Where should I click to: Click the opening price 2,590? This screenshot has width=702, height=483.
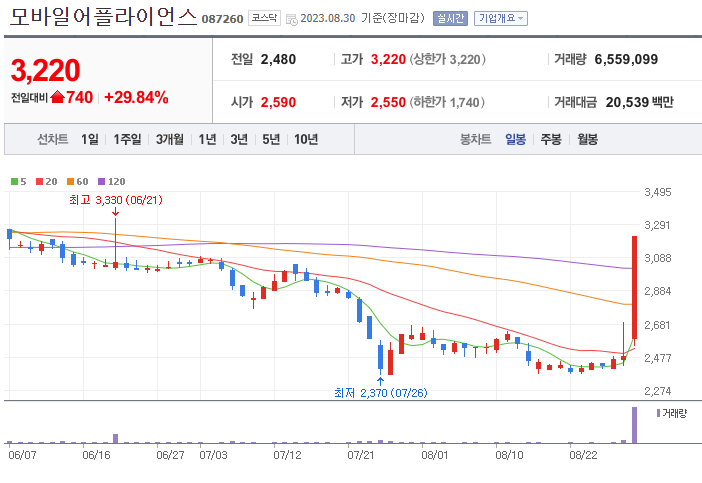click(278, 102)
